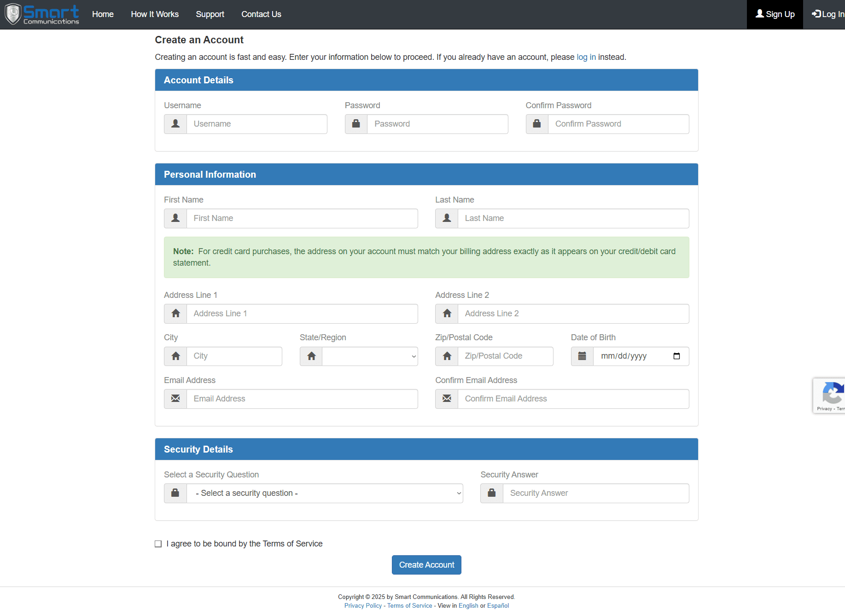Follow the 'log in' link in intro text
This screenshot has height=616, width=845.
pos(586,57)
